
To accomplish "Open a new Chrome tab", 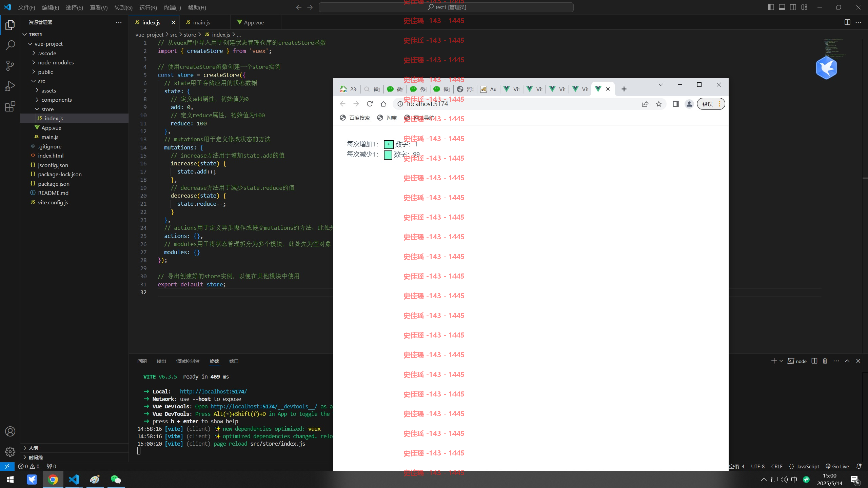I will tap(624, 89).
